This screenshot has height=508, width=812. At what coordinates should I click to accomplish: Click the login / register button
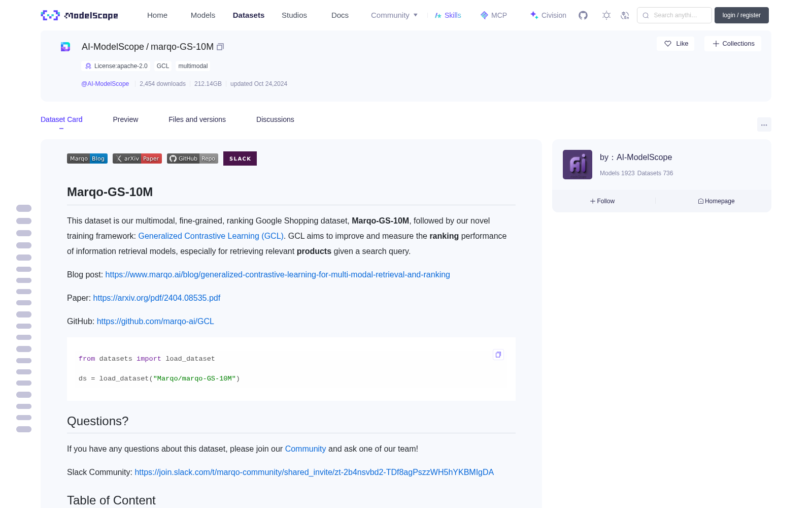[x=741, y=15]
